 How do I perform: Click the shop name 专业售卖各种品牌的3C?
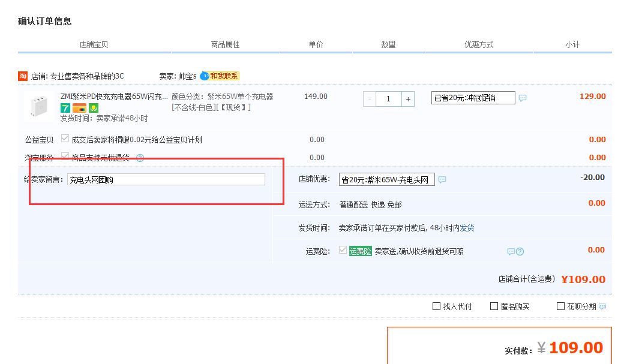pos(87,76)
